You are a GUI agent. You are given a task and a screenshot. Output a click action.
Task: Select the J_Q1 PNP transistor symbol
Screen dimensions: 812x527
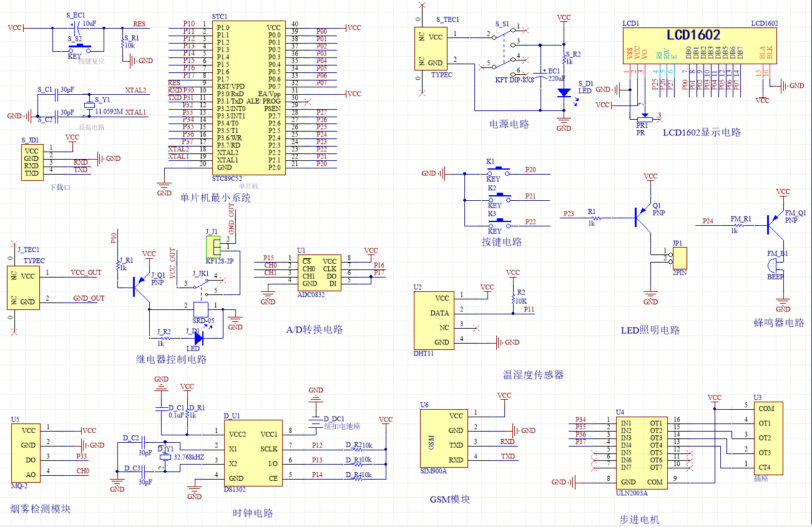pos(141,287)
